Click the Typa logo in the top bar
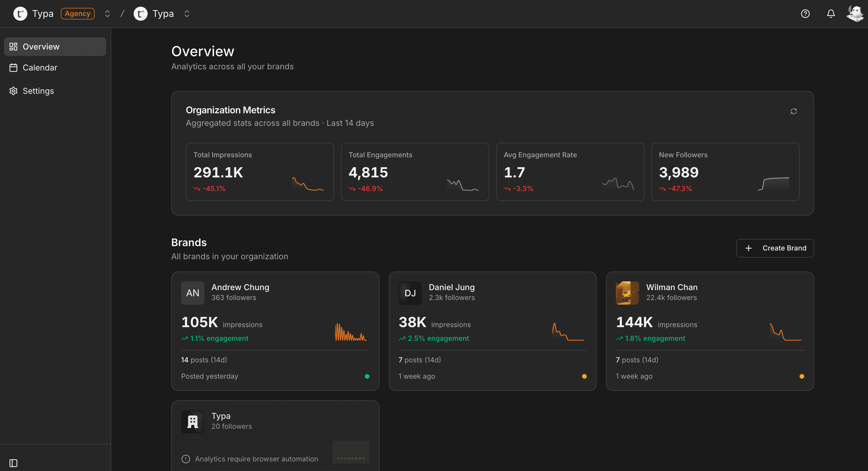This screenshot has height=471, width=868. coord(20,13)
